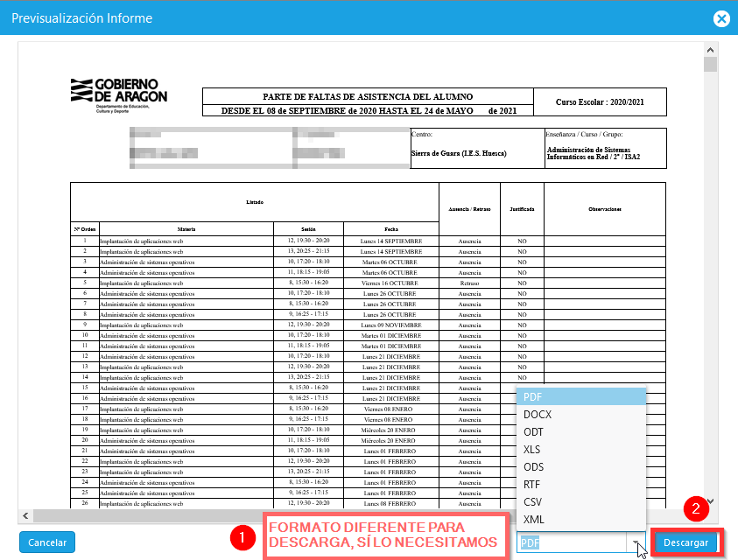Click the "Viernes 16 OCTUBRE" date cell

pyautogui.click(x=390, y=283)
